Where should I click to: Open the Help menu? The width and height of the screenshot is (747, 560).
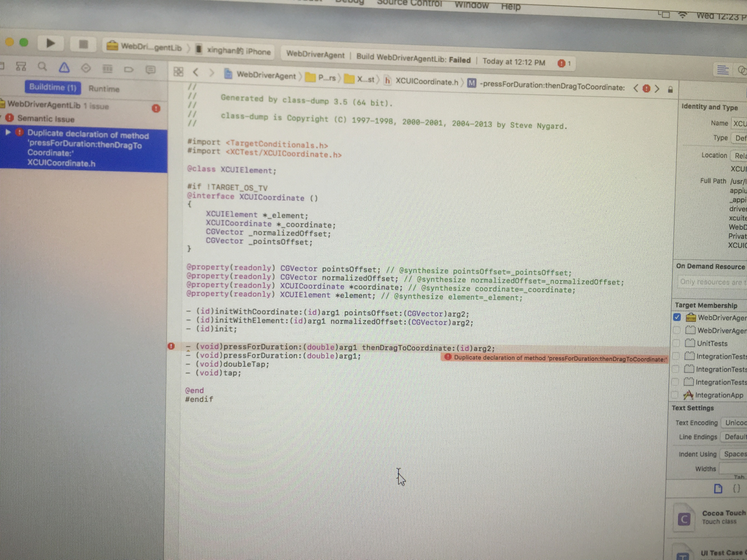(510, 6)
